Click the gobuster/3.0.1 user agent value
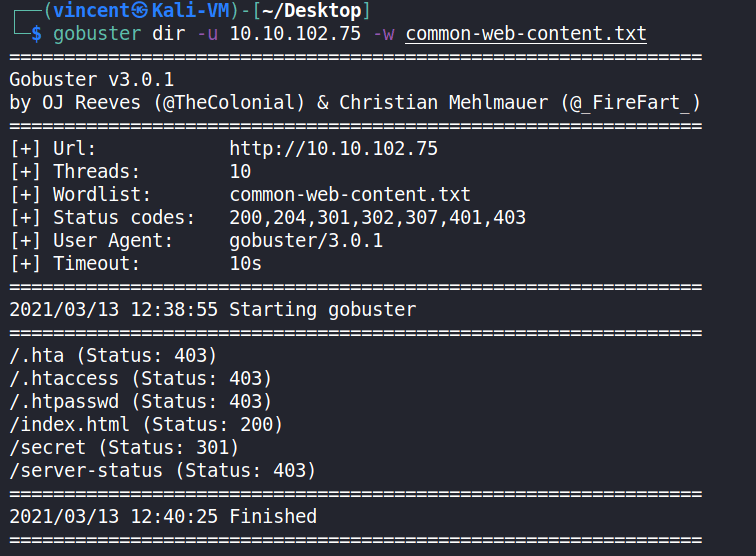Viewport: 756px width, 556px height. 306,240
